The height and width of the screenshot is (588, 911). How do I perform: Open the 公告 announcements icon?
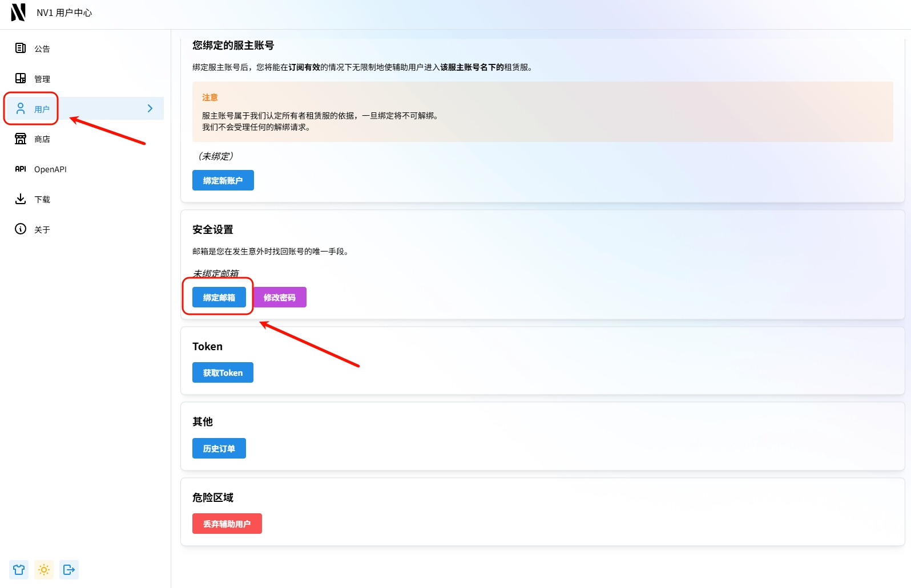(21, 48)
